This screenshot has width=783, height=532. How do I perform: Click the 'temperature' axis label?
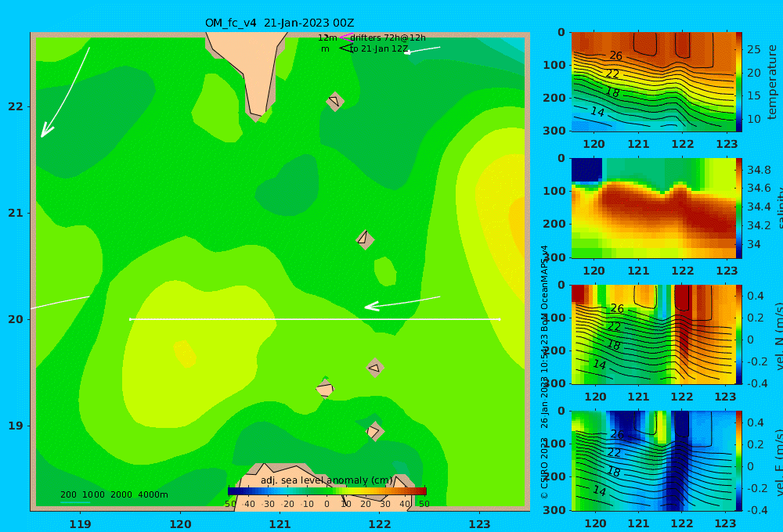click(x=772, y=82)
